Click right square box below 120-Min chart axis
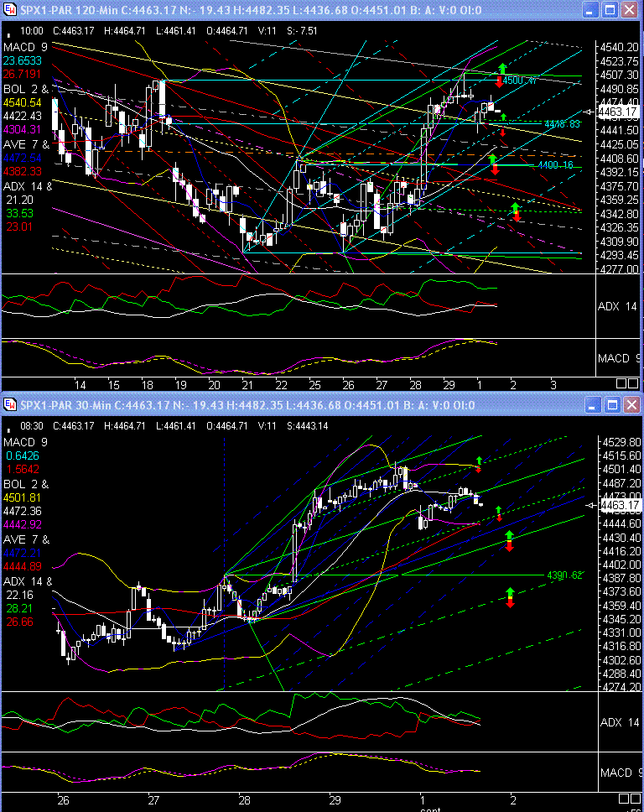The image size is (644, 812). tap(633, 383)
